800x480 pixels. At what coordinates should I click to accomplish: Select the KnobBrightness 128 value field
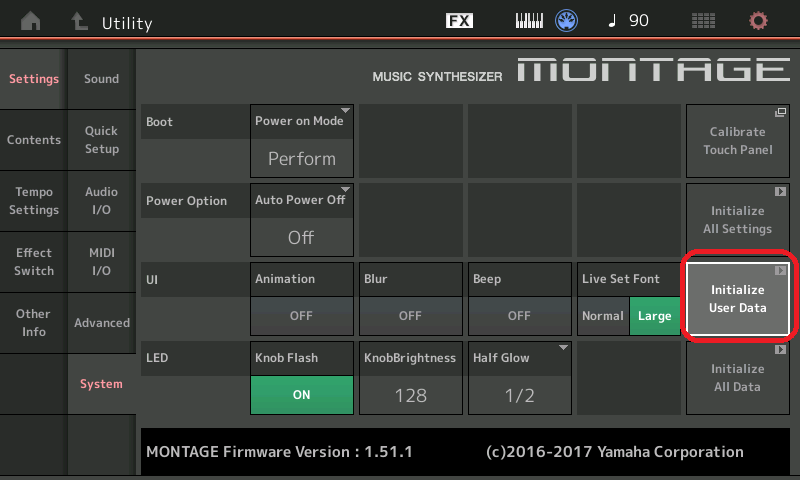tap(410, 394)
